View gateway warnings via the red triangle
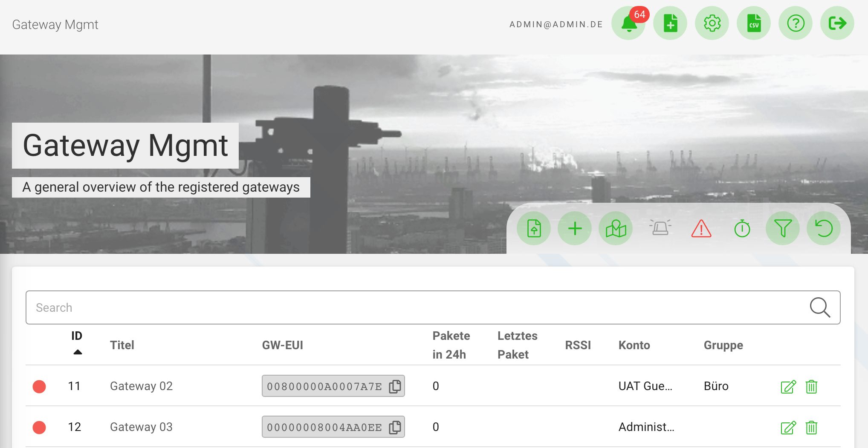 pos(701,229)
